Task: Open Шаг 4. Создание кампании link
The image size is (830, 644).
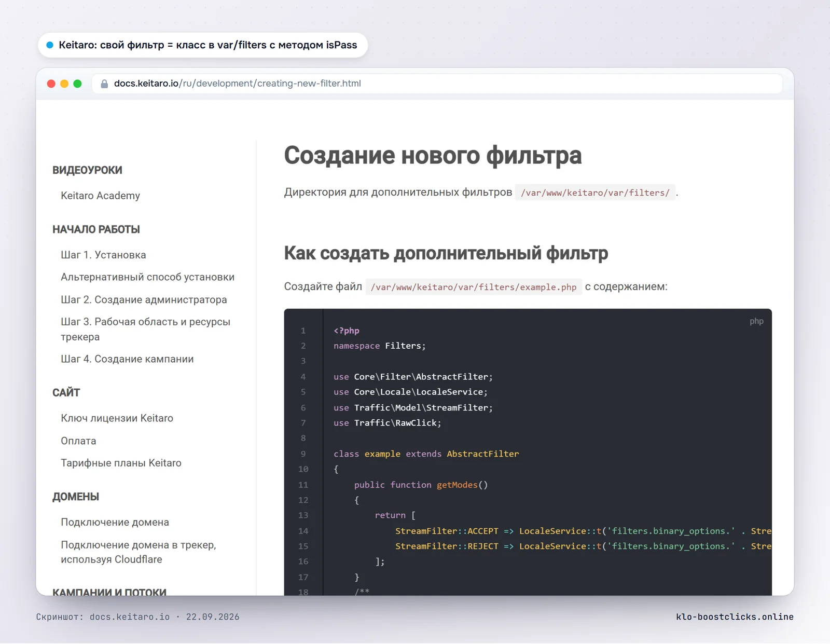Action: coord(127,359)
